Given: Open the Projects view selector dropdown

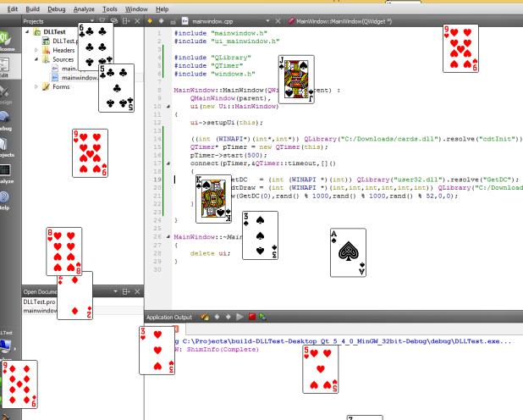Looking at the screenshot, I should point(91,21).
